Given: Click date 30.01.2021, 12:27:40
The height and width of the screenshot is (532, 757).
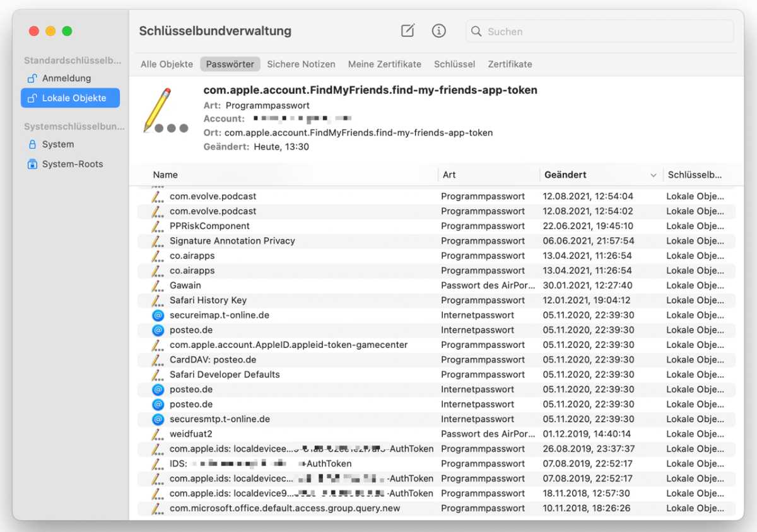Looking at the screenshot, I should coord(588,286).
